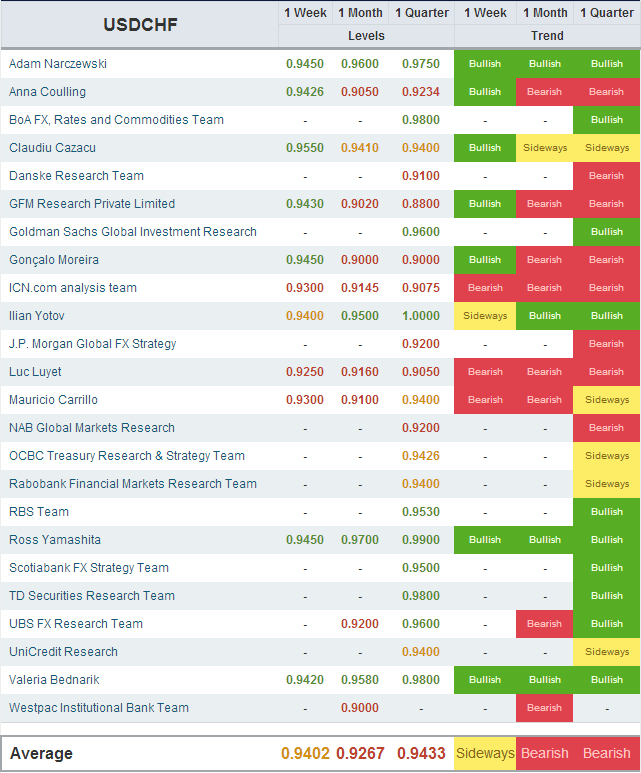Viewport: 641px width, 773px height.
Task: Click Danske Research Team name
Action: 76,176
